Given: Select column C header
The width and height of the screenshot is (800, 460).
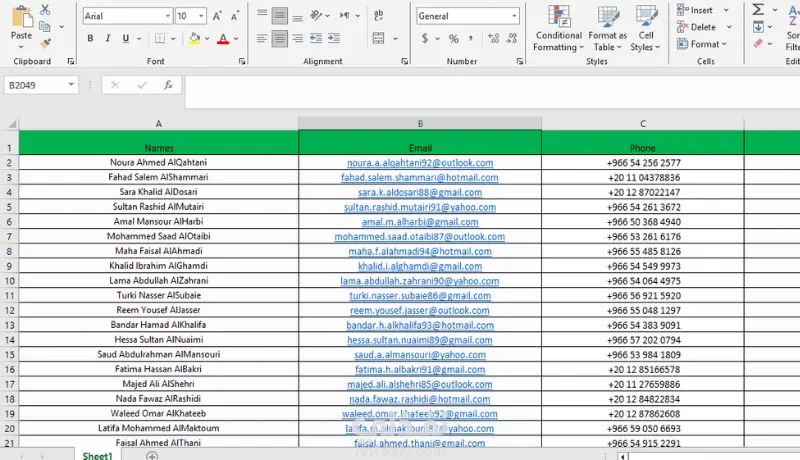Looking at the screenshot, I should pos(643,123).
